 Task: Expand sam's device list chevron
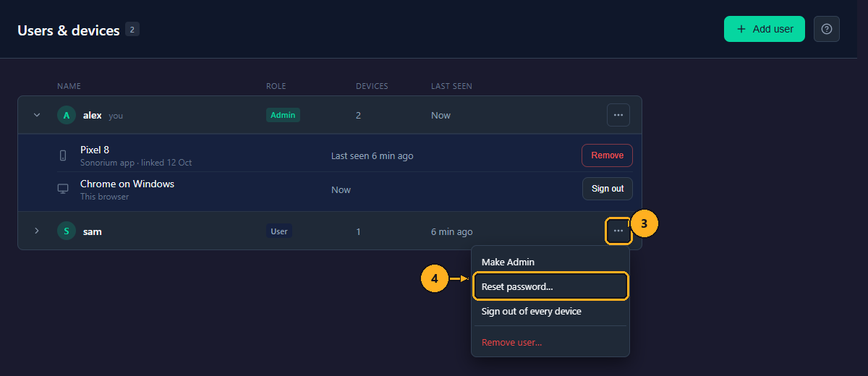[37, 231]
